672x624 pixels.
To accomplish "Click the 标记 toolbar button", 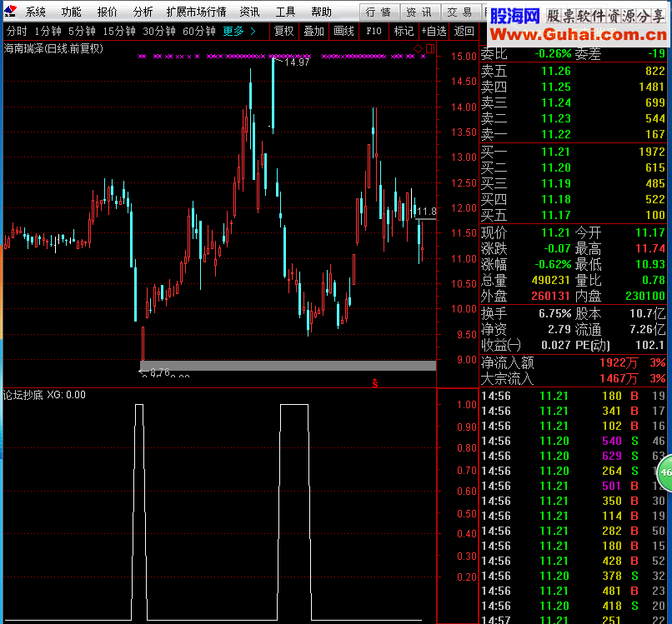I will pyautogui.click(x=404, y=32).
